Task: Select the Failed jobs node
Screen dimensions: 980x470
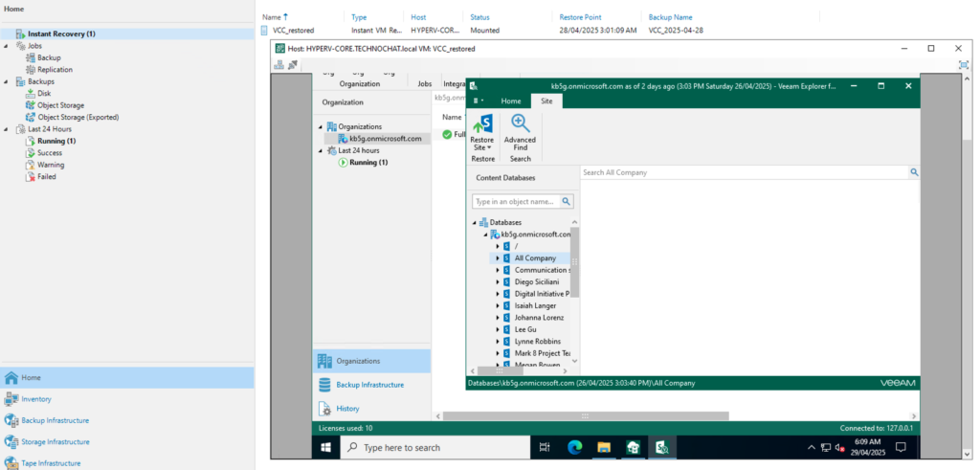Action: 46,177
